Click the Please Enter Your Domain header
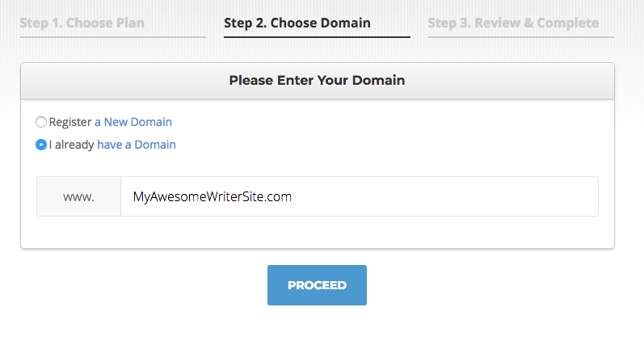644x345 pixels. [x=317, y=80]
